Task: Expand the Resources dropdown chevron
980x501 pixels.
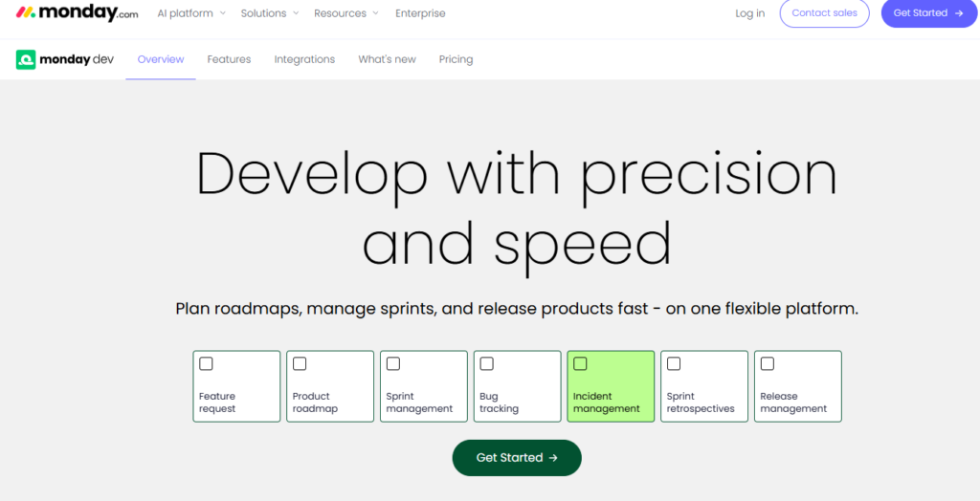Action: pos(375,13)
